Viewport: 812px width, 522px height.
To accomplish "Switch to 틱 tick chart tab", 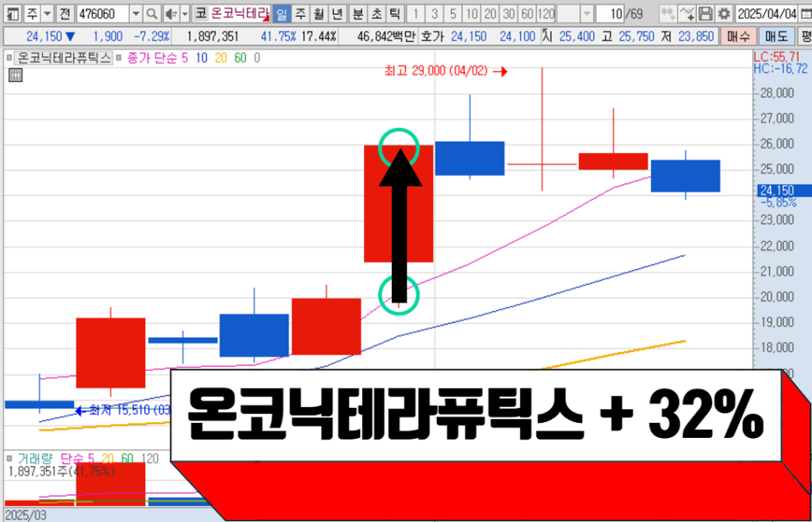I will tap(395, 14).
